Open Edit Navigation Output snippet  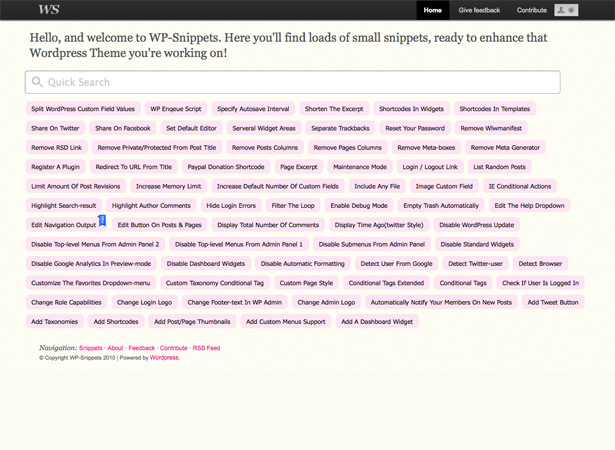point(64,225)
